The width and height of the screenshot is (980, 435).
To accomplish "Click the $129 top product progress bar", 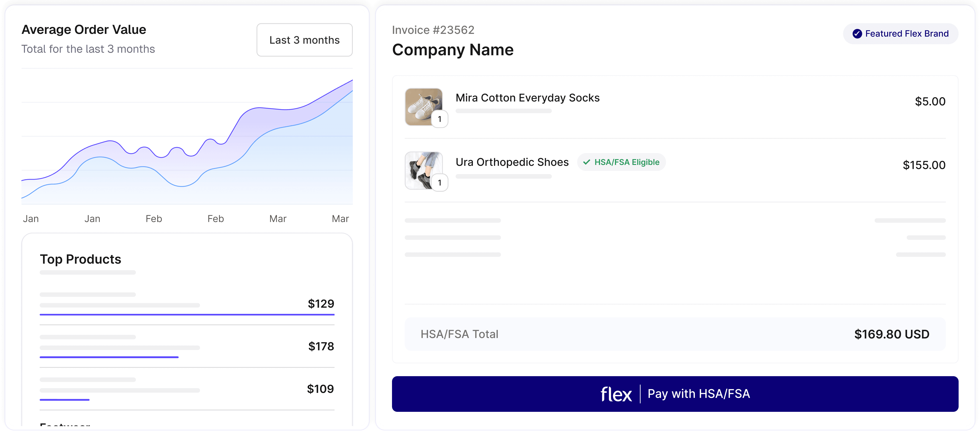I will coord(187,315).
